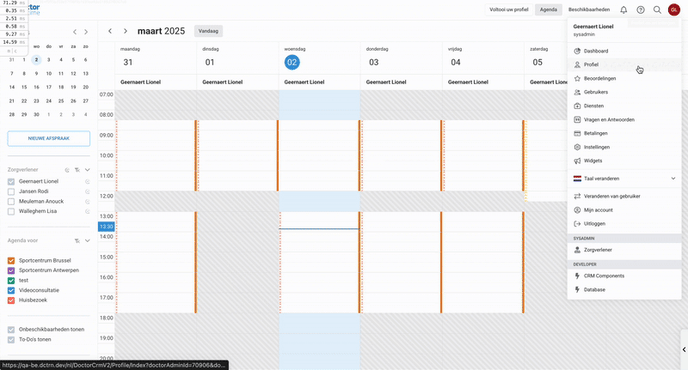The height and width of the screenshot is (370, 688).
Task: Click the help question mark icon
Action: point(641,10)
